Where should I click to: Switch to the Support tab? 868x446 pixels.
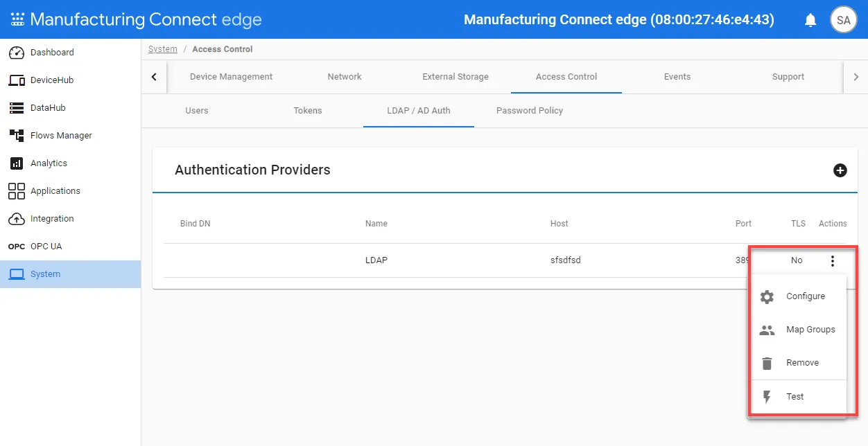pos(788,77)
